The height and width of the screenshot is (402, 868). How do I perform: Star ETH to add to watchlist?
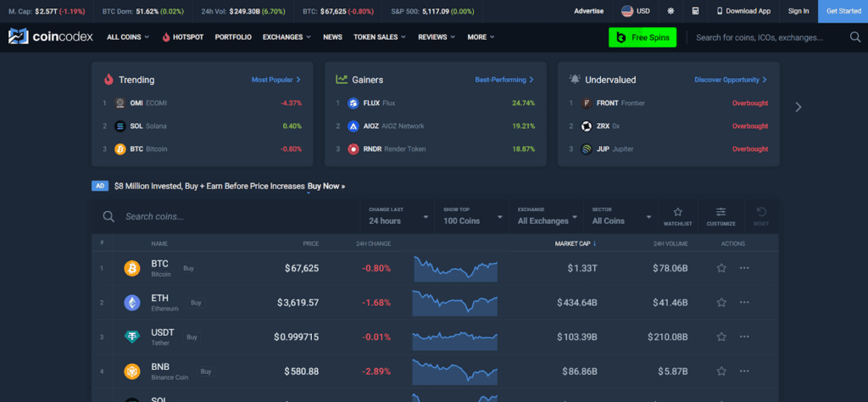pyautogui.click(x=721, y=302)
